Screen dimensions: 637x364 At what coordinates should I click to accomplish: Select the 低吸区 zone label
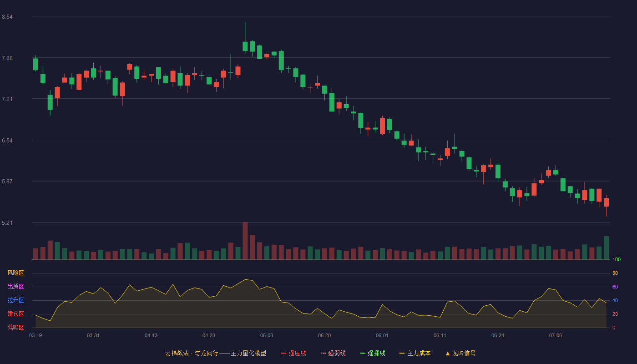tap(15, 327)
